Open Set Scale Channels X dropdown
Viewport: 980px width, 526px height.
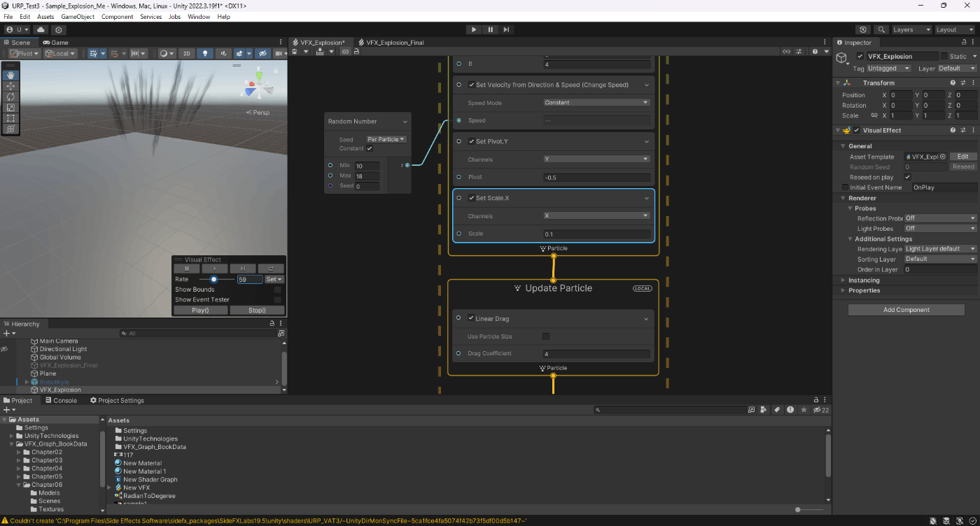pyautogui.click(x=597, y=215)
